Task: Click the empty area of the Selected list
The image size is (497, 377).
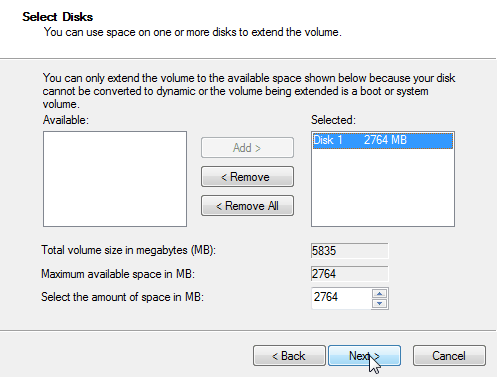Action: pos(383,188)
